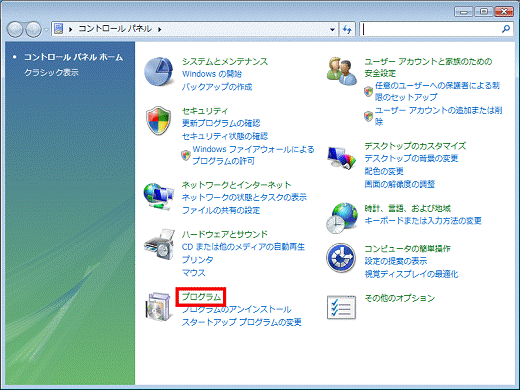Open システムとメンテナンス category
The image size is (520, 390).
pos(225,61)
